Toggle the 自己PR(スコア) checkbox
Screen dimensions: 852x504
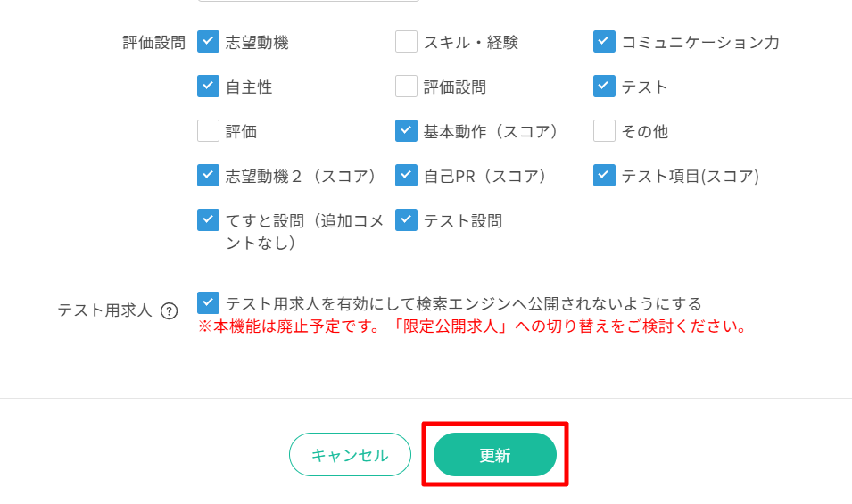point(406,176)
